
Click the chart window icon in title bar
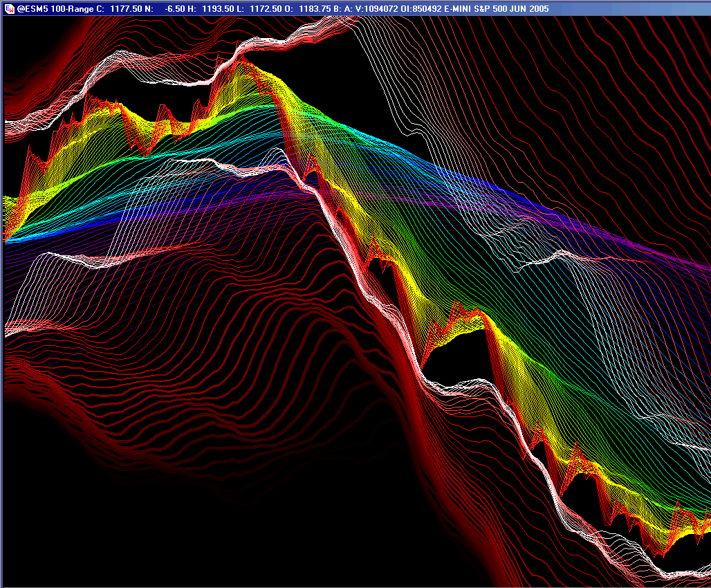point(8,8)
